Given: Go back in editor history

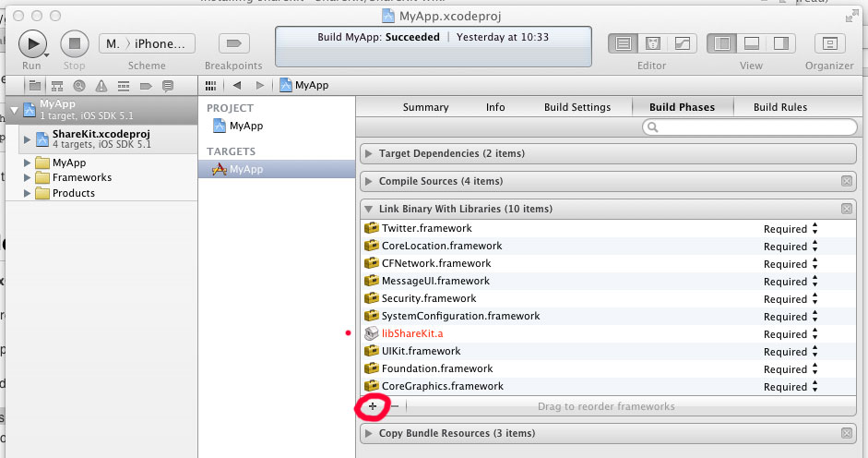Looking at the screenshot, I should tap(237, 85).
